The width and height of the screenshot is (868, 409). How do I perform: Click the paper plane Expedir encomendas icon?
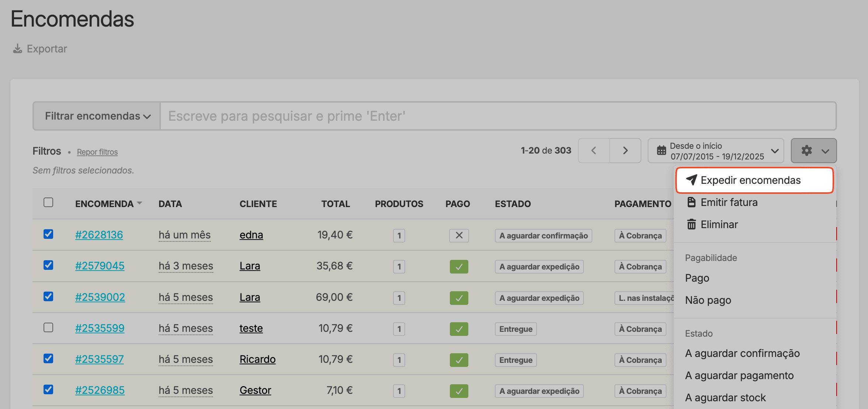pyautogui.click(x=691, y=180)
